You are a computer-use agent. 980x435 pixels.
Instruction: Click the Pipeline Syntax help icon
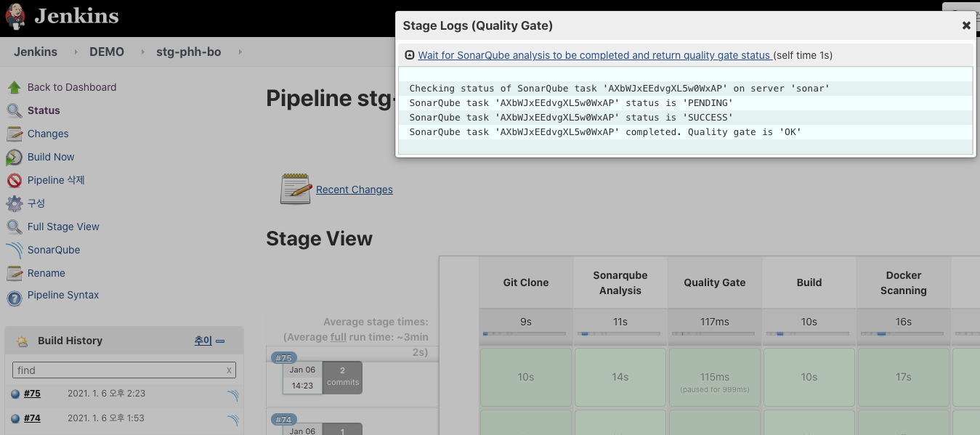tap(15, 298)
